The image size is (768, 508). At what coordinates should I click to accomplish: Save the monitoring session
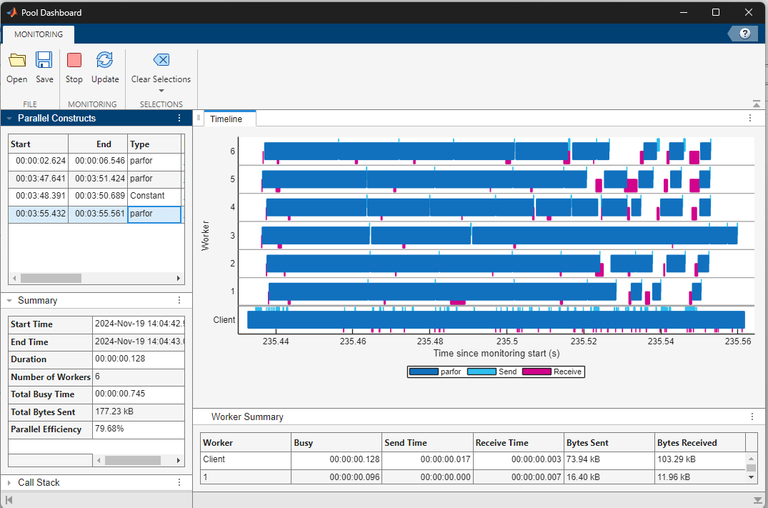tap(45, 61)
